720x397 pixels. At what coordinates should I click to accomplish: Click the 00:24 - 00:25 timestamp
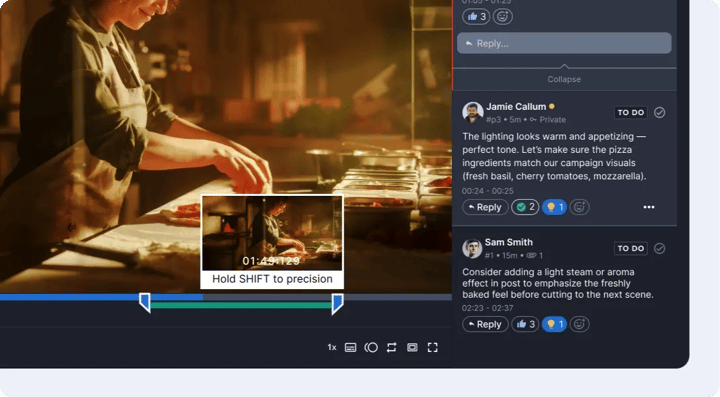(488, 190)
